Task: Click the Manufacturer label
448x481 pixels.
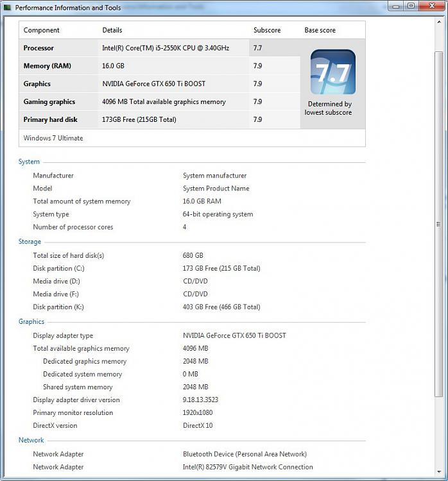Action: 53,176
